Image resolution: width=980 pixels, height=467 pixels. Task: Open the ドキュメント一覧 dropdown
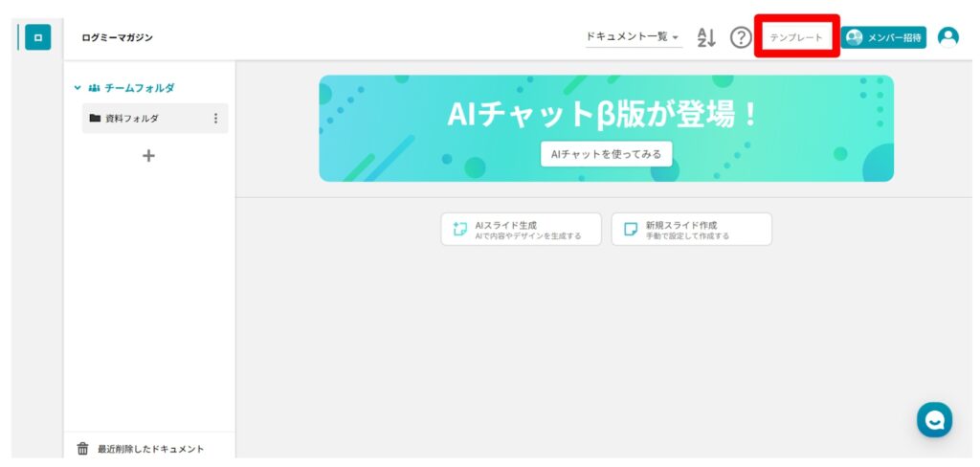(633, 37)
